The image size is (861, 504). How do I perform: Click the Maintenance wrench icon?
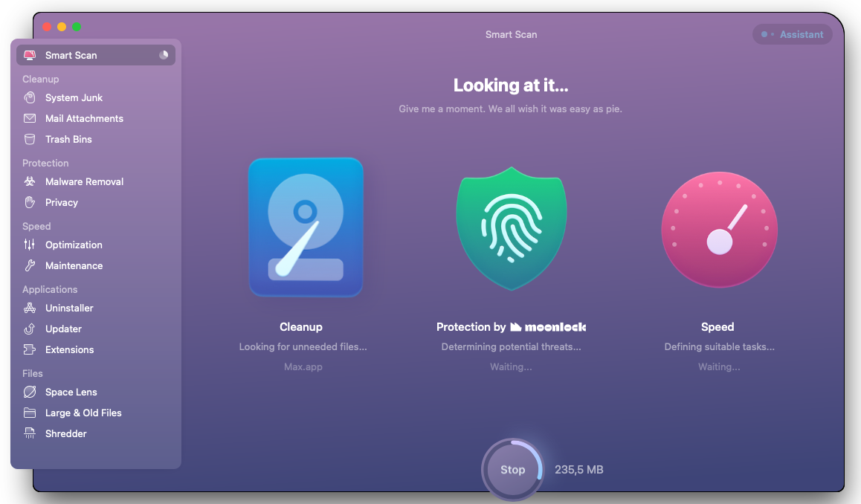click(30, 265)
